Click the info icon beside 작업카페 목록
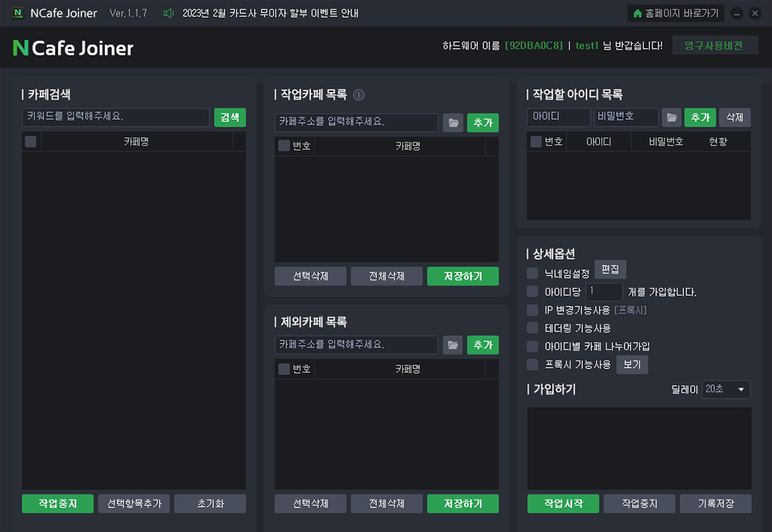The width and height of the screenshot is (772, 532). click(358, 95)
